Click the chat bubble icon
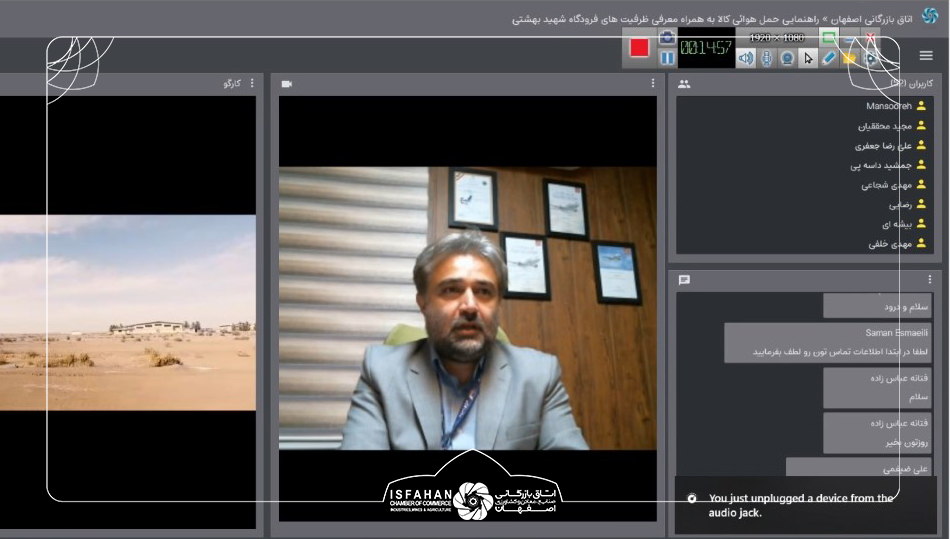The image size is (950, 539). click(684, 280)
